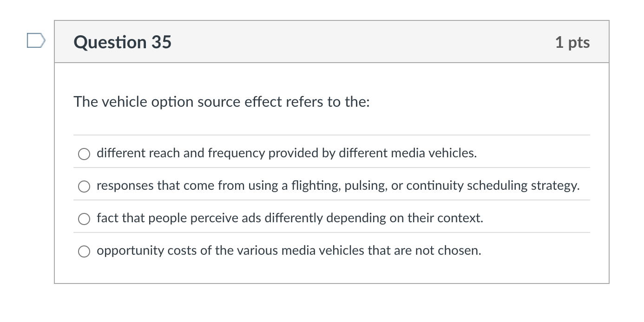Viewport: 644px width, 322px height.
Task: Click the divider below the question text
Action: click(332, 135)
